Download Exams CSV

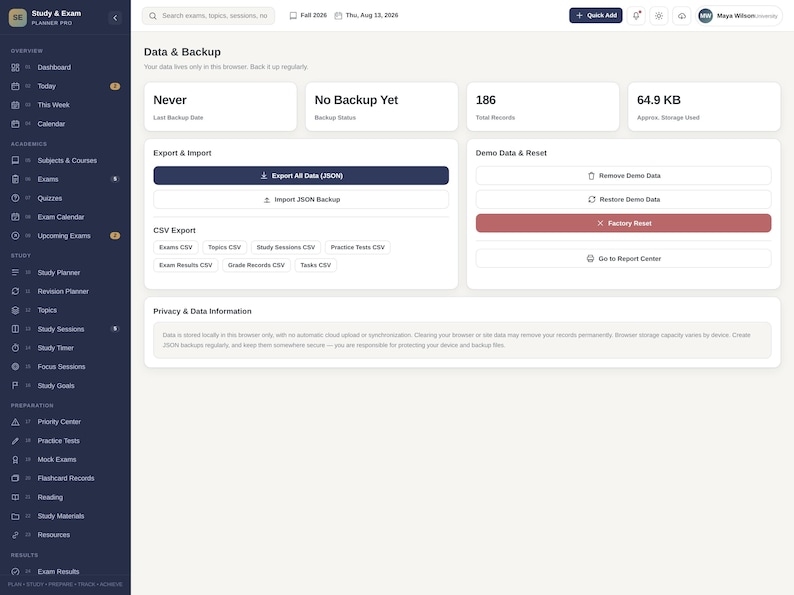click(176, 248)
